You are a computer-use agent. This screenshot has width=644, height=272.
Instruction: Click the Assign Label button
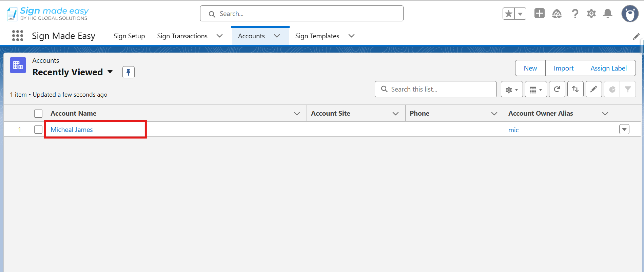[609, 68]
